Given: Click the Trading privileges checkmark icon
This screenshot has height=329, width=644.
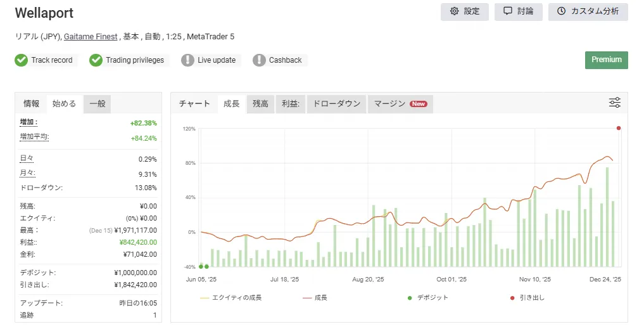Looking at the screenshot, I should coord(96,60).
